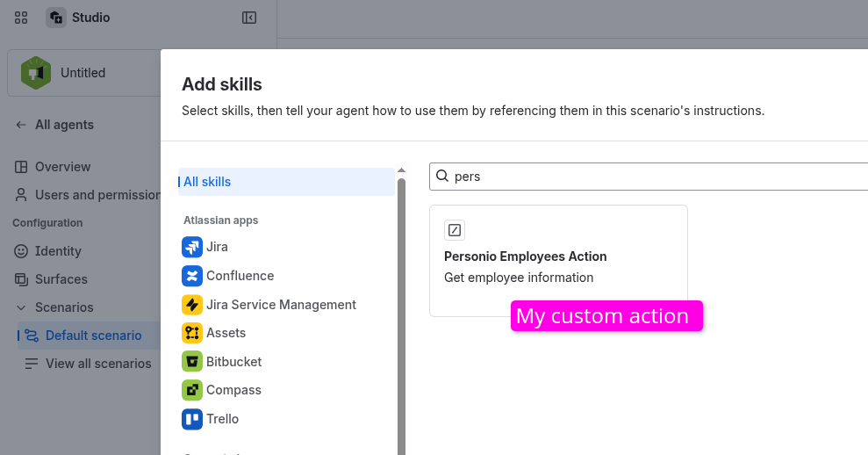Click the Default scenario flow icon
Image resolution: width=868 pixels, height=455 pixels.
pos(32,336)
